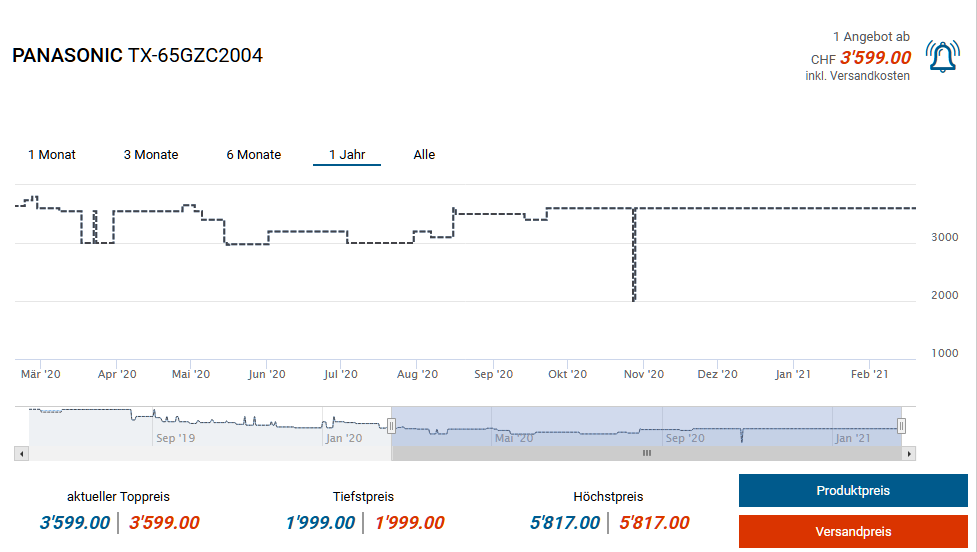This screenshot has height=552, width=977.
Task: Select the 1 Monat time range
Action: (52, 155)
